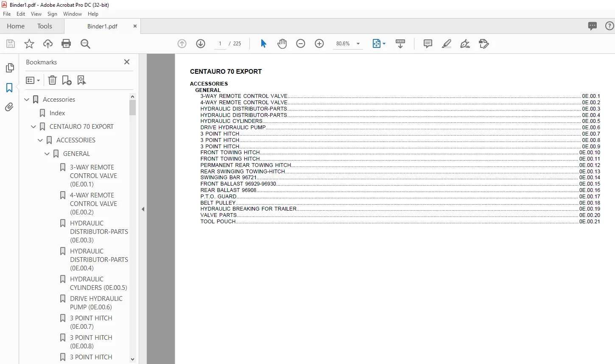Open 3 POINT HITCH (0E.00.8) bookmark
This screenshot has width=615, height=364.
[91, 342]
